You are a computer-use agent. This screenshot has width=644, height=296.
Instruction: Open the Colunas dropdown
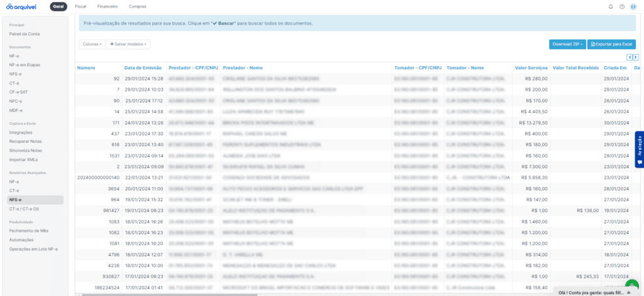point(92,44)
